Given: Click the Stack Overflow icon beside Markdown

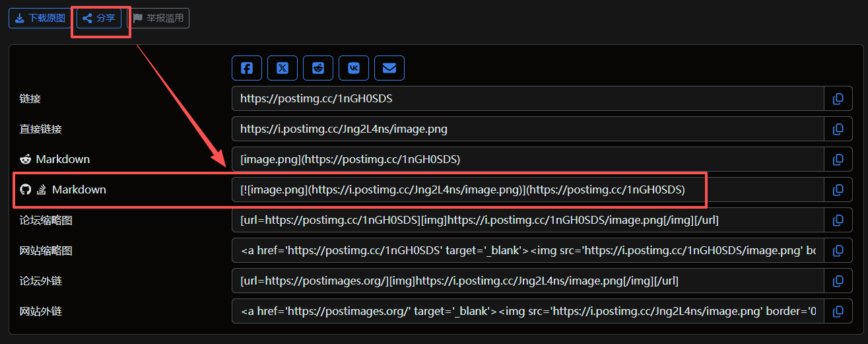Looking at the screenshot, I should (41, 190).
